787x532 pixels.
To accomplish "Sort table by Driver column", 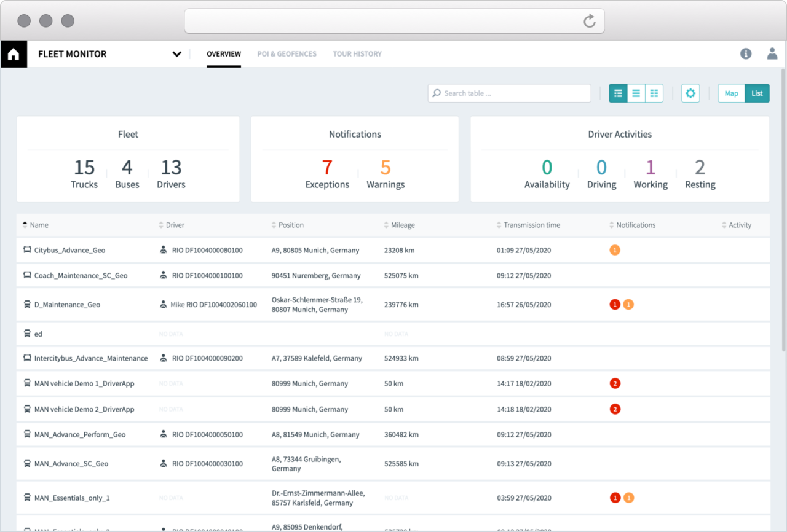I will 171,225.
